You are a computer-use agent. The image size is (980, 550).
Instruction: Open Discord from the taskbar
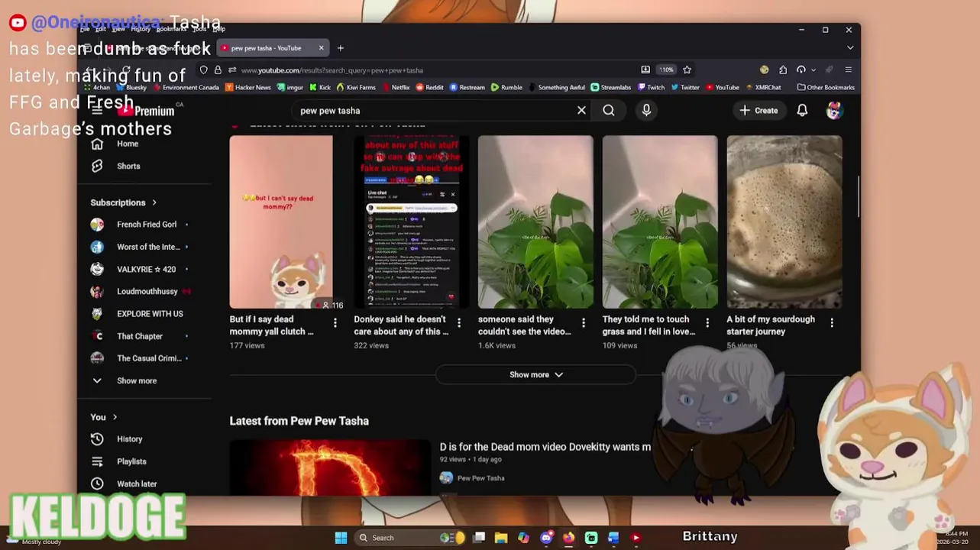pos(546,538)
